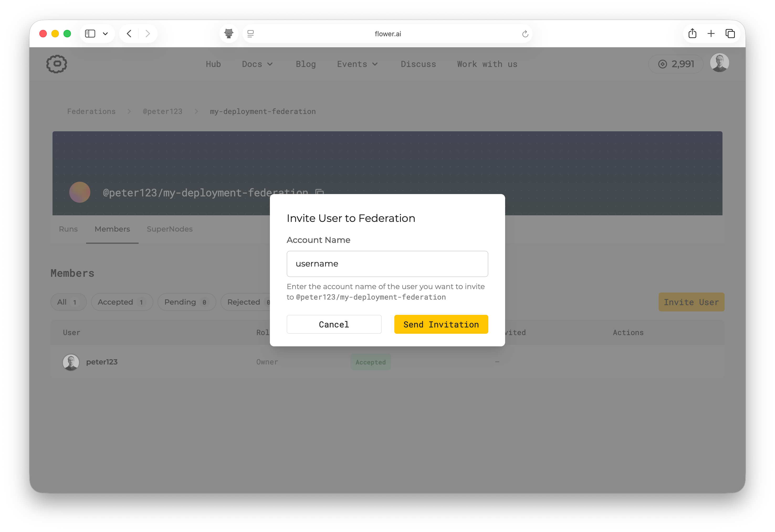Show tab overview icon
Screen dimensions: 775x532
tap(730, 34)
